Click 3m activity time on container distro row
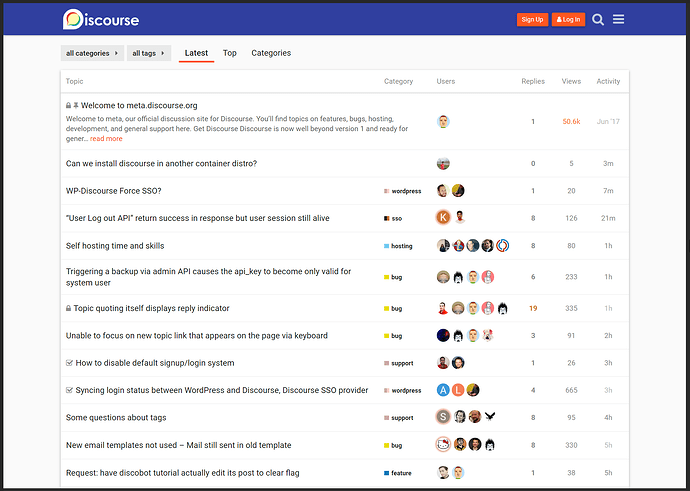Viewport: 690px width, 491px height. point(608,164)
